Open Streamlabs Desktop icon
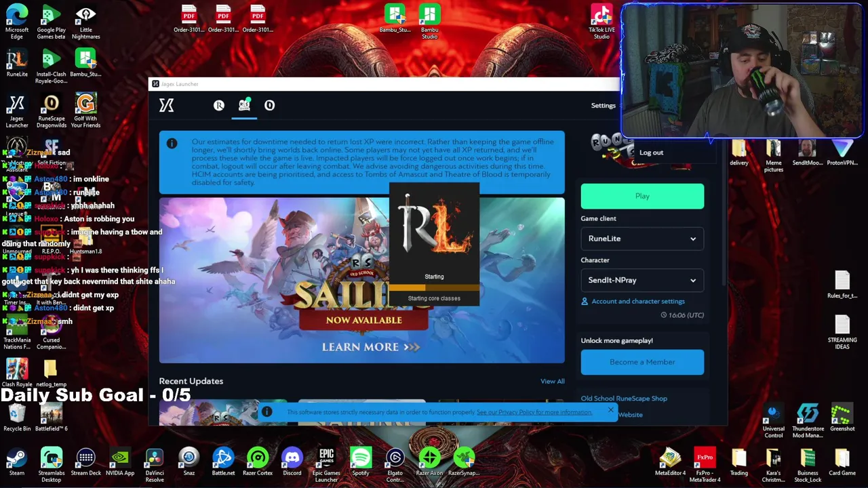 tap(51, 464)
